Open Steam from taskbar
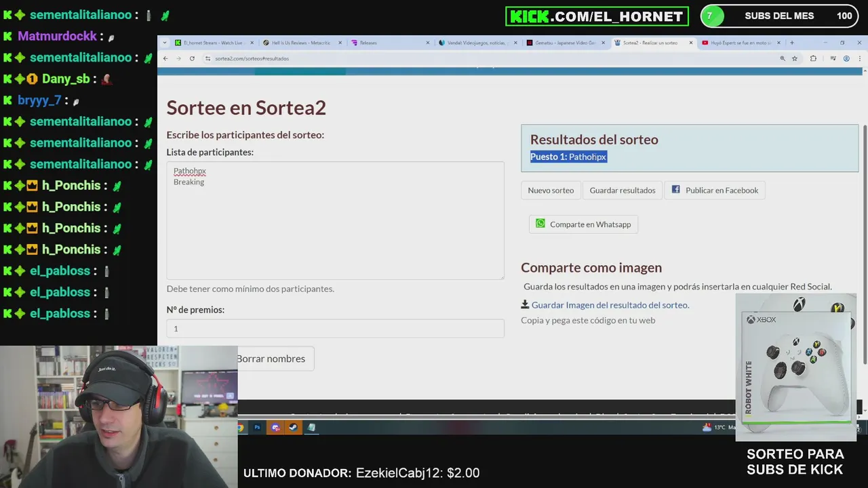The image size is (868, 488). 293,427
